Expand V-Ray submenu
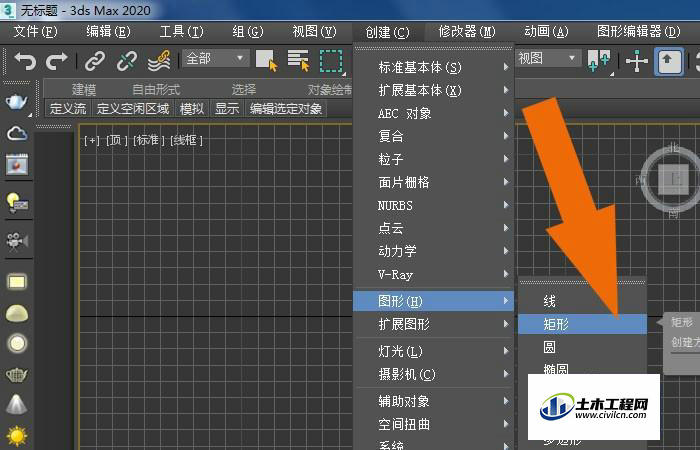The width and height of the screenshot is (700, 450). coord(433,274)
